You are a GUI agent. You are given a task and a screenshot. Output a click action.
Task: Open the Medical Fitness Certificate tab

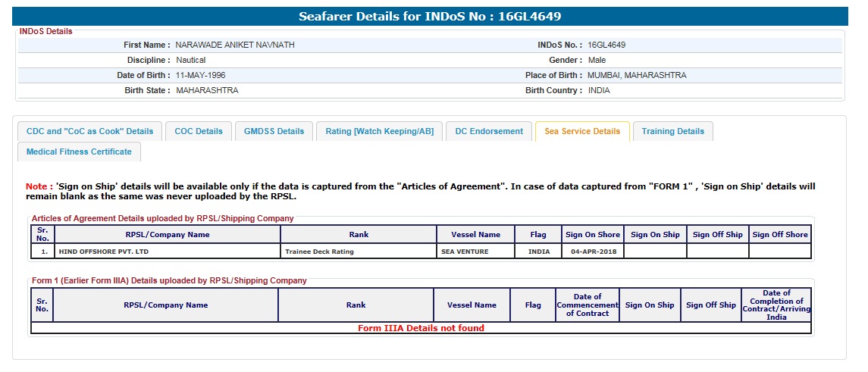point(79,152)
